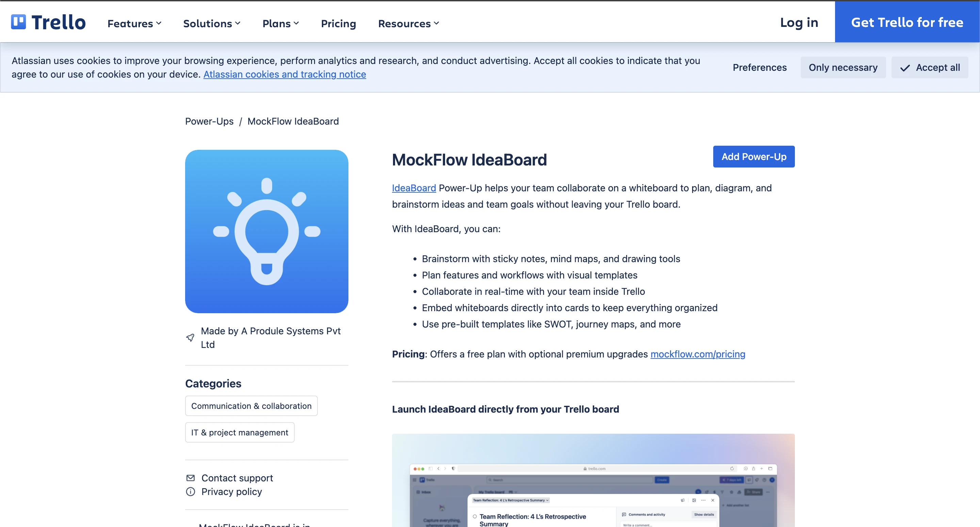Open the Pricing page
This screenshot has width=980, height=527.
coord(339,23)
